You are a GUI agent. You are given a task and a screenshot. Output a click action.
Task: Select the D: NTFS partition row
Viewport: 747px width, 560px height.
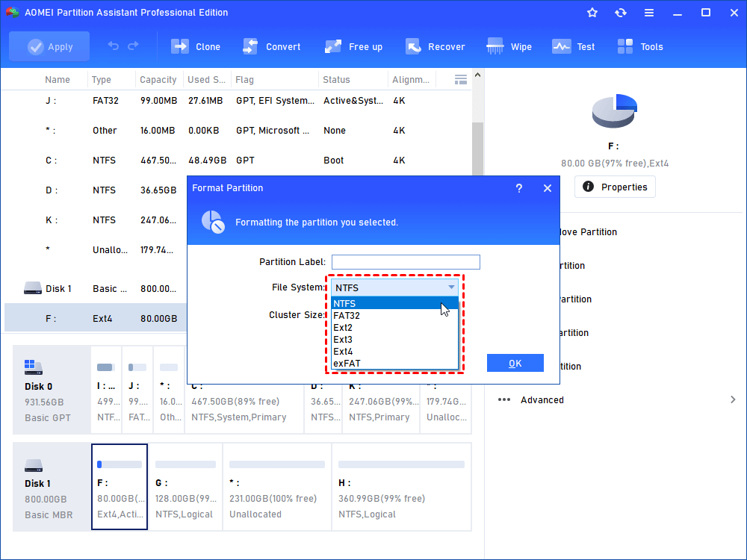pyautogui.click(x=96, y=190)
